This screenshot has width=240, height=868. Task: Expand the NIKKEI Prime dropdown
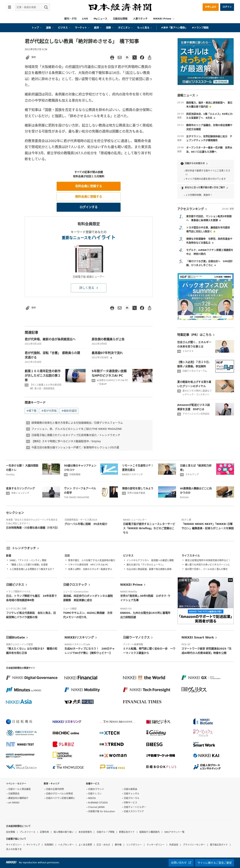[164, 19]
